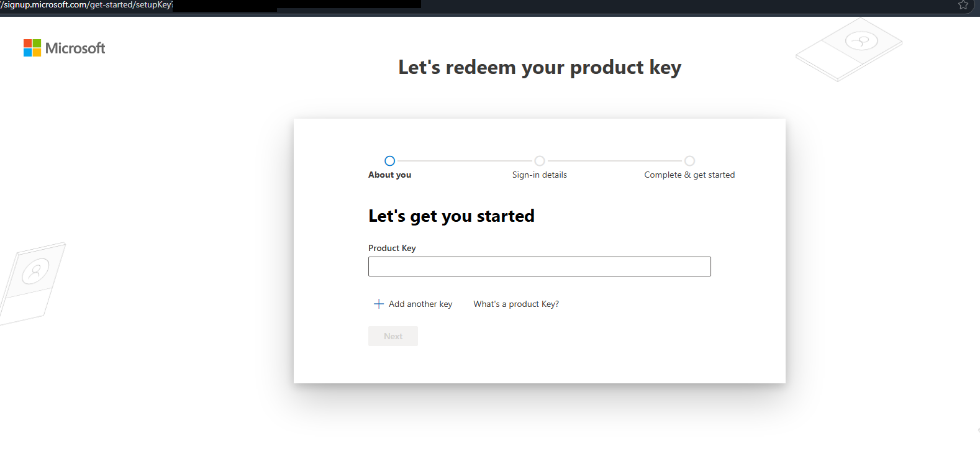
Task: Click the Microsoft four-square logo icon
Action: (x=32, y=48)
